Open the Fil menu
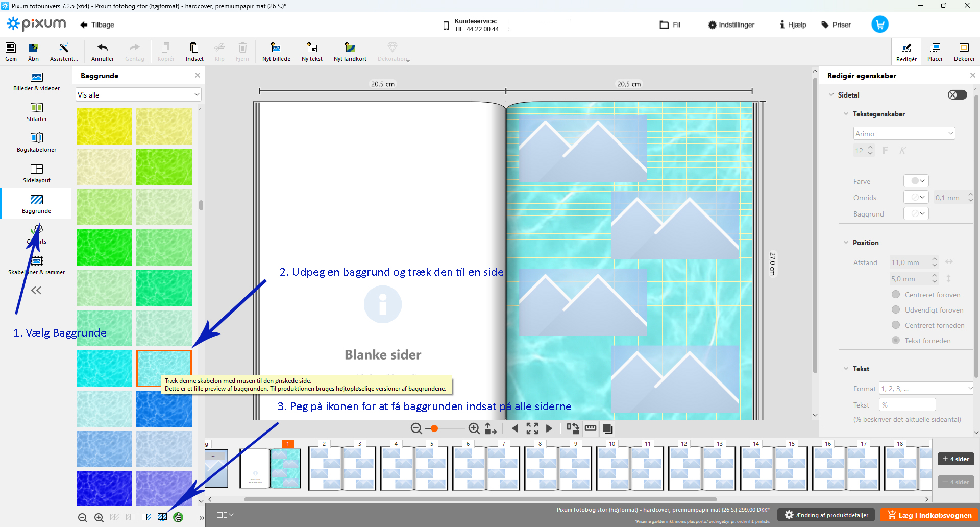This screenshot has height=527, width=980. click(x=670, y=25)
